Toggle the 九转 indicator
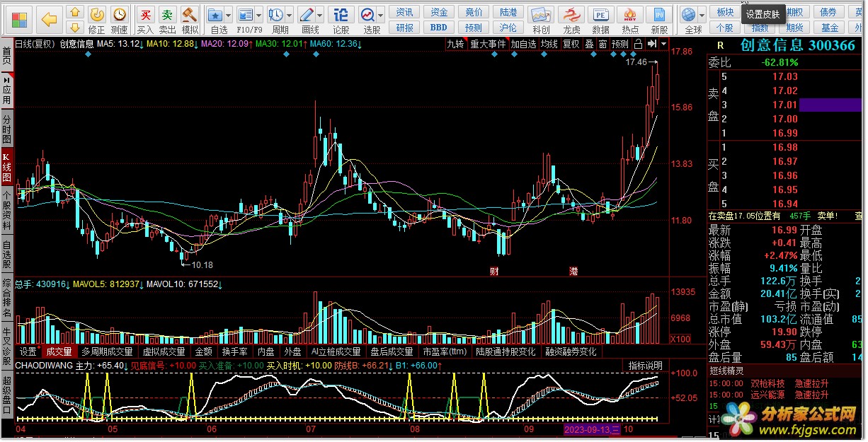Image resolution: width=868 pixels, height=442 pixels. click(x=455, y=44)
